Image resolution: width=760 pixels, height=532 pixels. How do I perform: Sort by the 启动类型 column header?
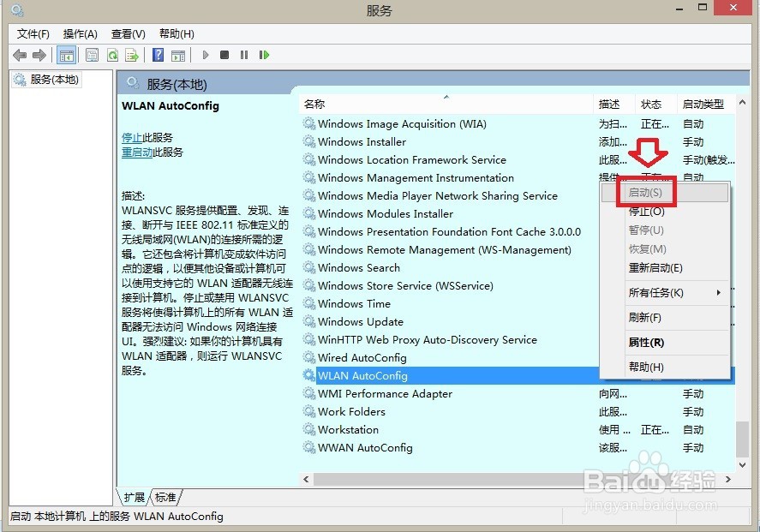[706, 105]
